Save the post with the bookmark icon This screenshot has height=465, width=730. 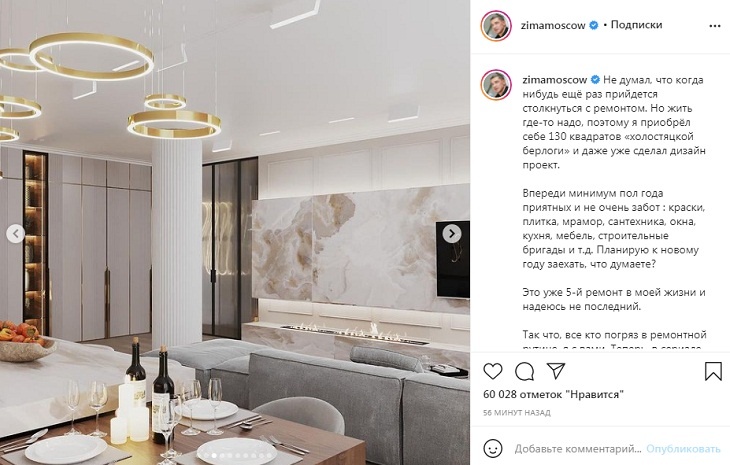click(x=713, y=371)
